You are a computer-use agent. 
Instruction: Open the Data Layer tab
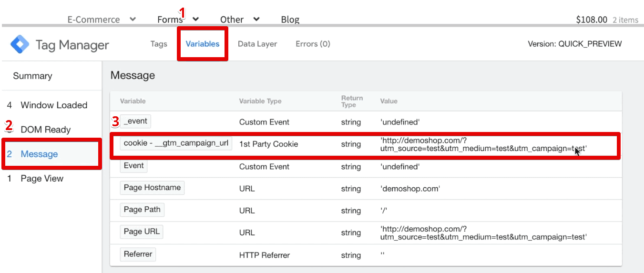[257, 44]
